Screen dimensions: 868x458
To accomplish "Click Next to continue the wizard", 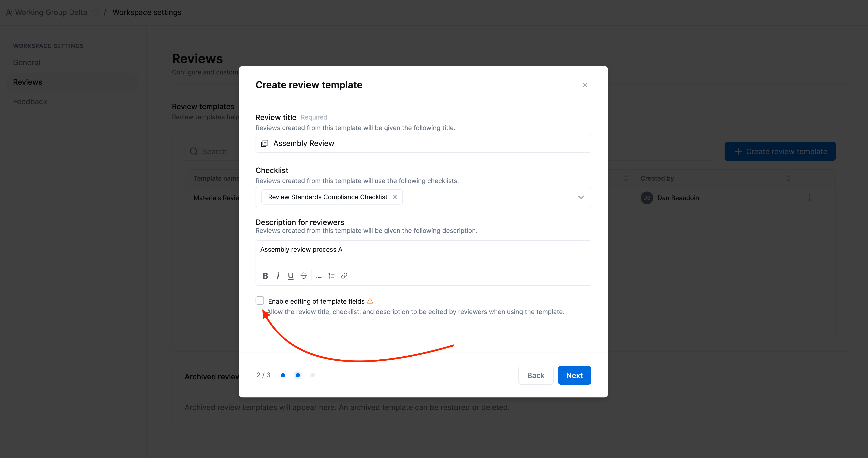I will (574, 375).
